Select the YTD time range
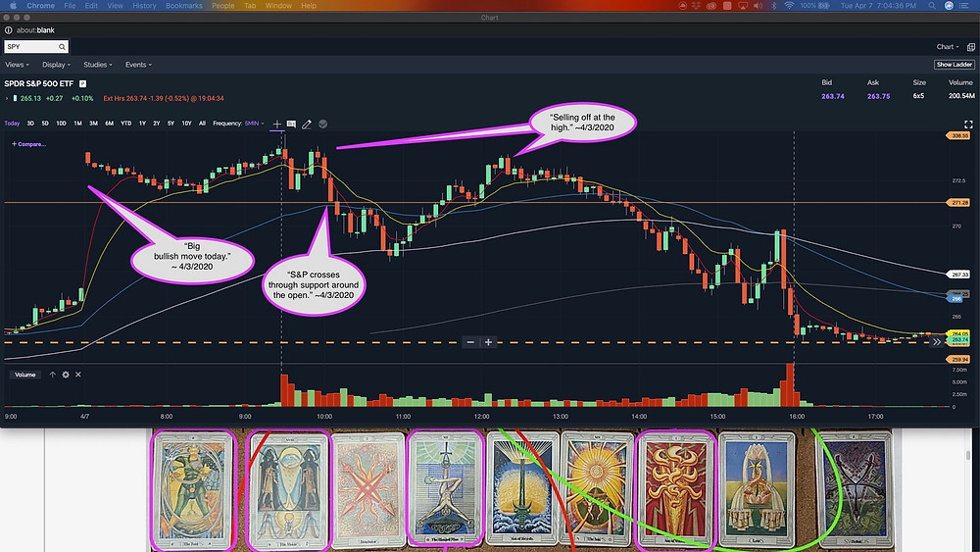The image size is (980, 552). point(125,124)
